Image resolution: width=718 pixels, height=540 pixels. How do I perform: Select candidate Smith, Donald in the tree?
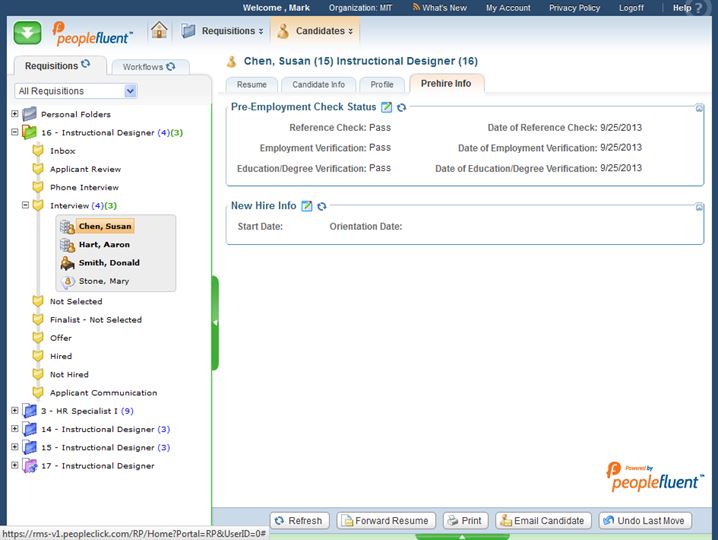pos(110,263)
